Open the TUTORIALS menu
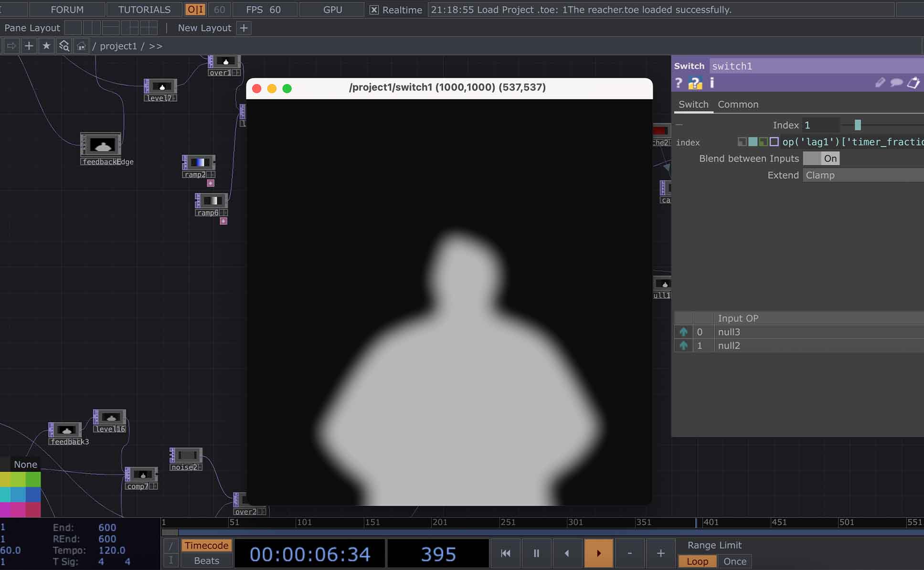Screen dimensions: 924x570 144,10
